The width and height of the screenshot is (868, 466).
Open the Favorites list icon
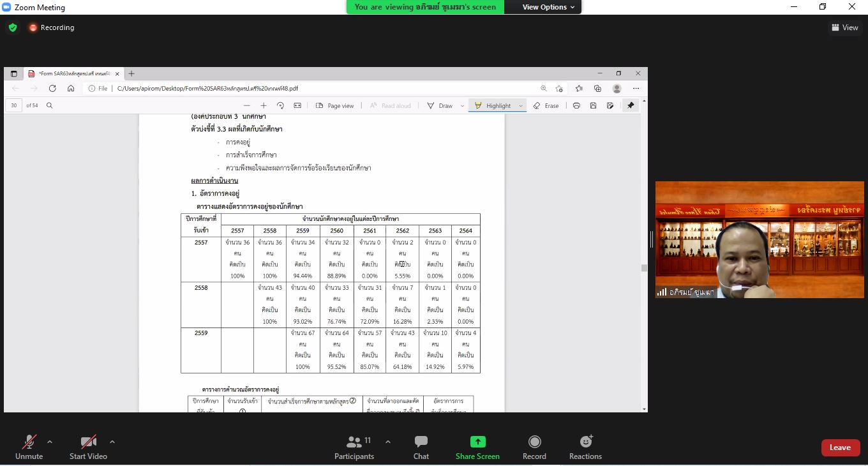click(x=579, y=89)
